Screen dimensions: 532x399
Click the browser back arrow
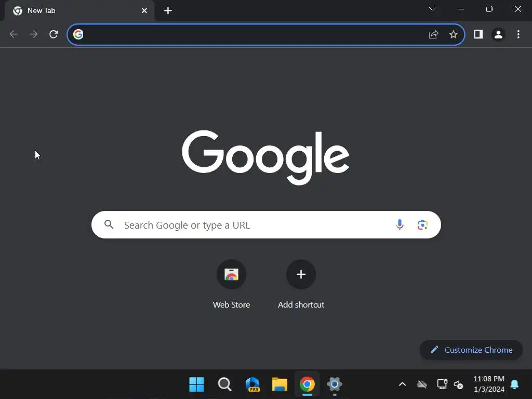(x=14, y=34)
